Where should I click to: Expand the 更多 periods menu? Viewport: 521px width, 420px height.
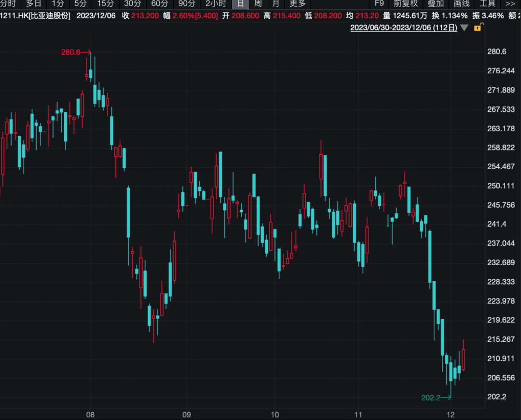[297, 4]
